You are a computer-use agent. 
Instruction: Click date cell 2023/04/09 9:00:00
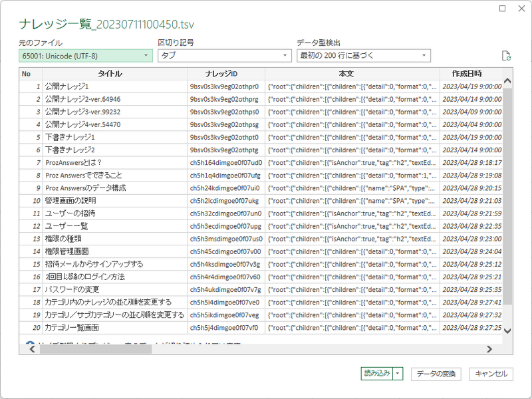coord(471,112)
